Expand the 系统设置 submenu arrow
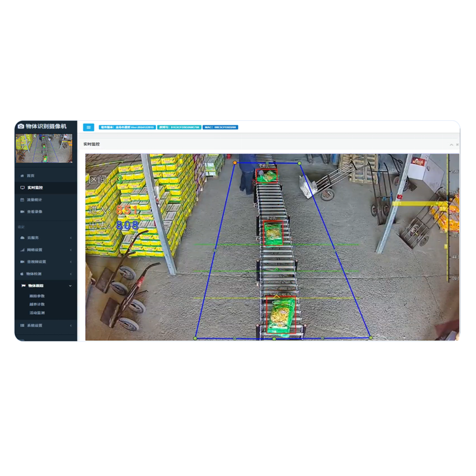 (71, 325)
